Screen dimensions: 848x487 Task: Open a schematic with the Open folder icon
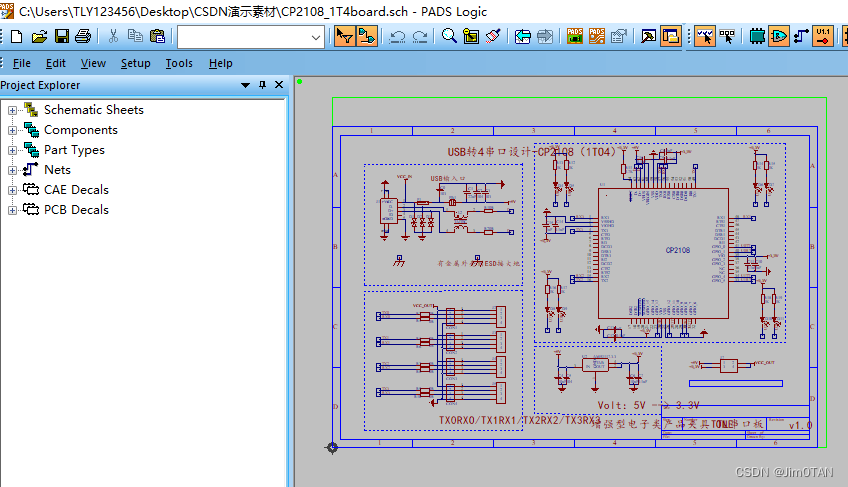(x=39, y=37)
